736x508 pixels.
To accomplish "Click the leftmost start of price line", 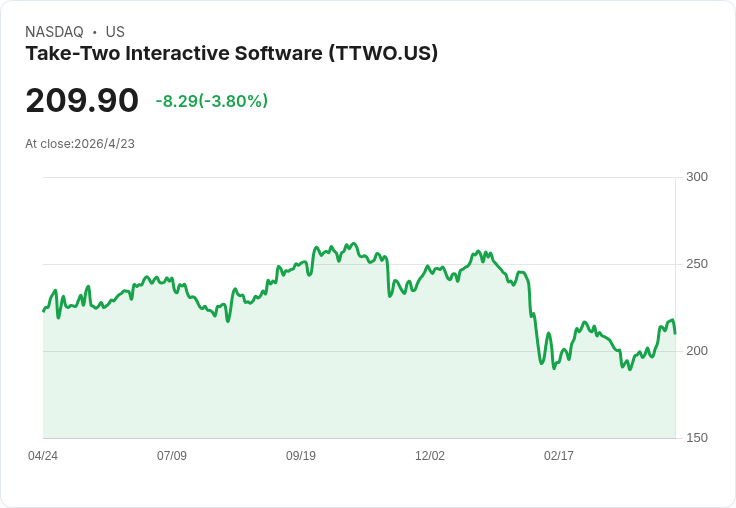I will tap(43, 311).
